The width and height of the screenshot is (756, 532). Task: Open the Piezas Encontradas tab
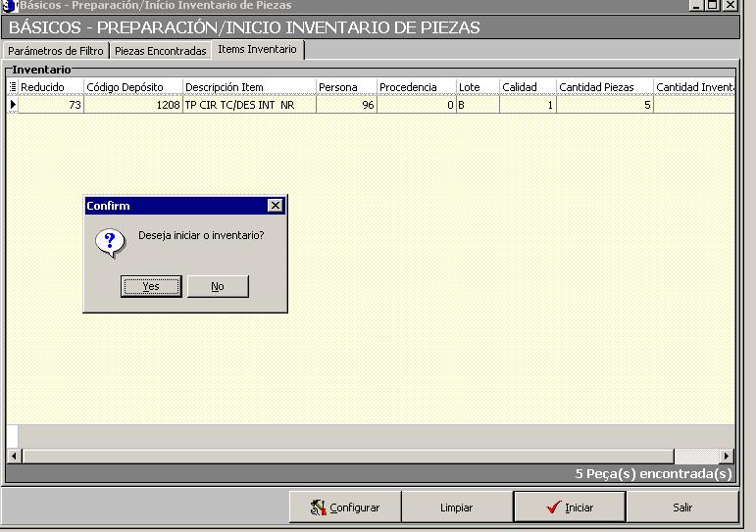(x=161, y=50)
